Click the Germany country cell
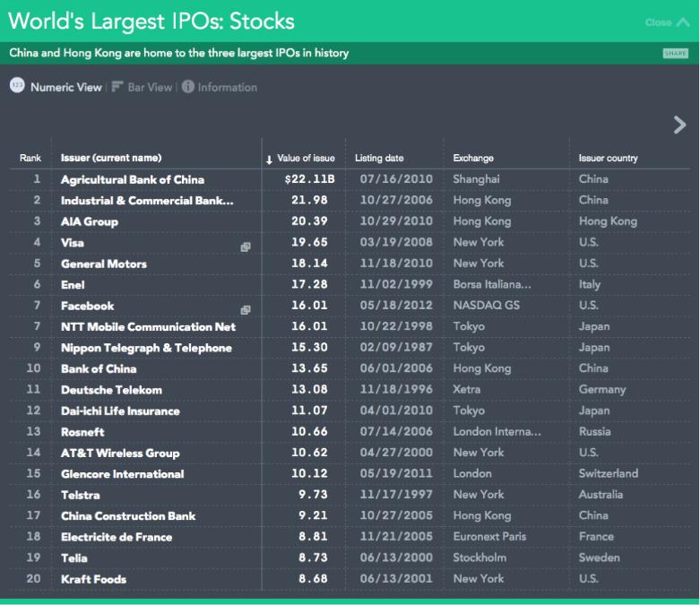The width and height of the screenshot is (700, 605). point(602,389)
